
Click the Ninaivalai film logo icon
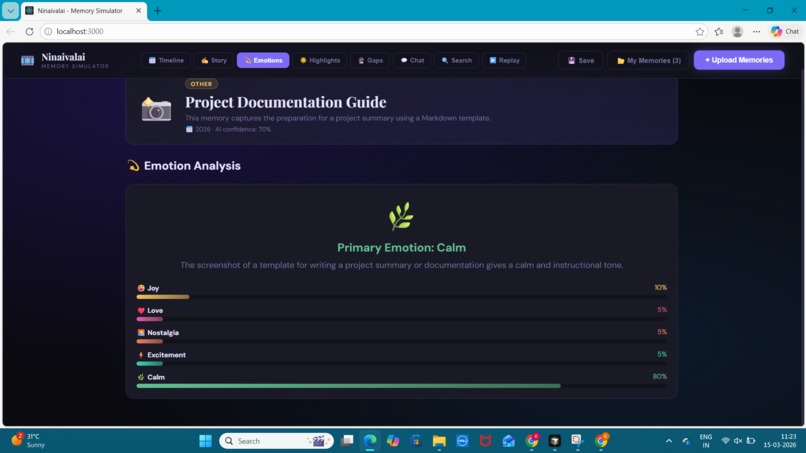[27, 61]
